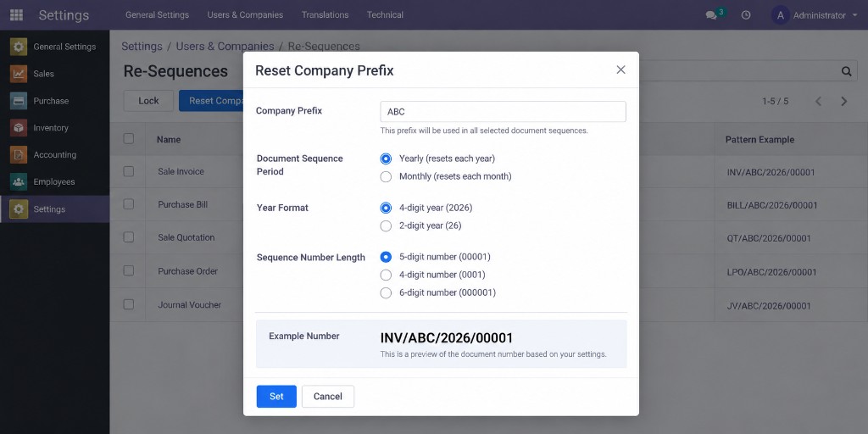Click the search magnifier icon
Viewport: 868px width, 434px height.
[846, 71]
